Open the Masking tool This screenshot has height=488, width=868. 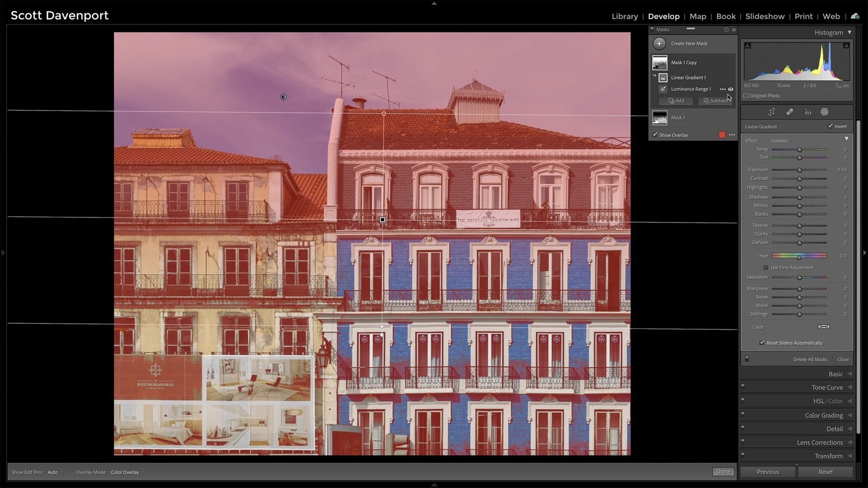[x=825, y=112]
